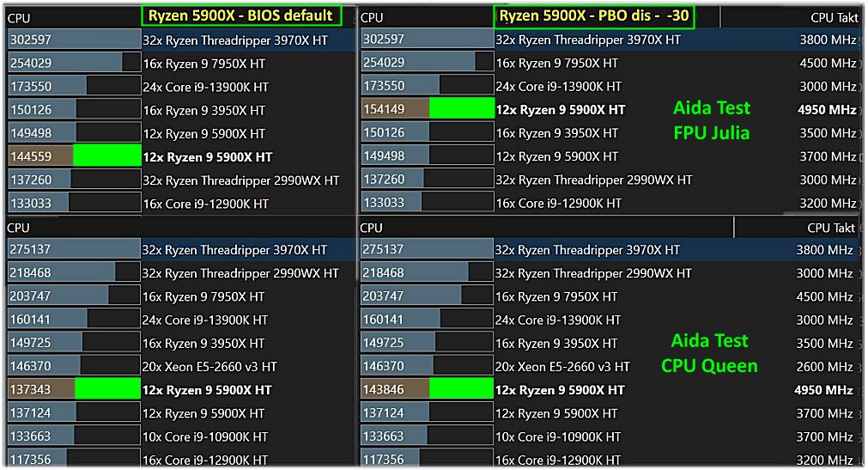Select 16x Ryzen 9 7950X HT in 4500 MHz, 203747 row
Image resolution: width=868 pixels, height=470 pixels.
[x=555, y=296]
